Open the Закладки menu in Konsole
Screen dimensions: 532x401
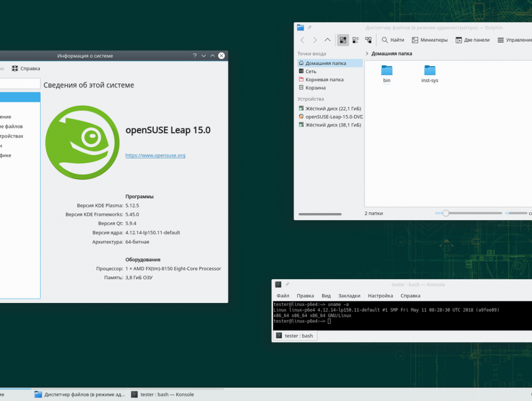349,296
